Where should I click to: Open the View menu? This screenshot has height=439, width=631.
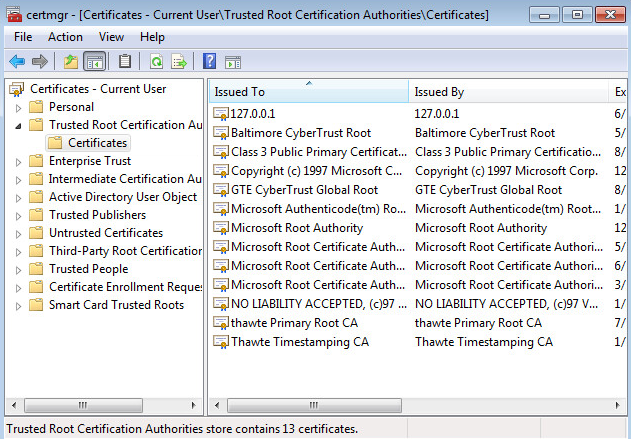[111, 37]
